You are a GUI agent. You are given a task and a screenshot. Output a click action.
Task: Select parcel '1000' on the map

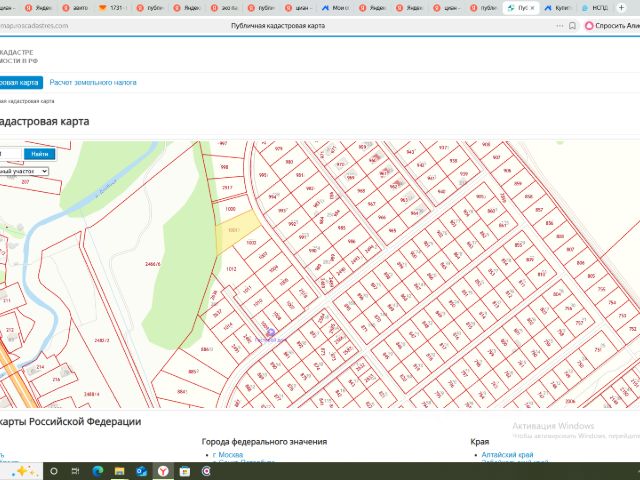pyautogui.click(x=231, y=209)
